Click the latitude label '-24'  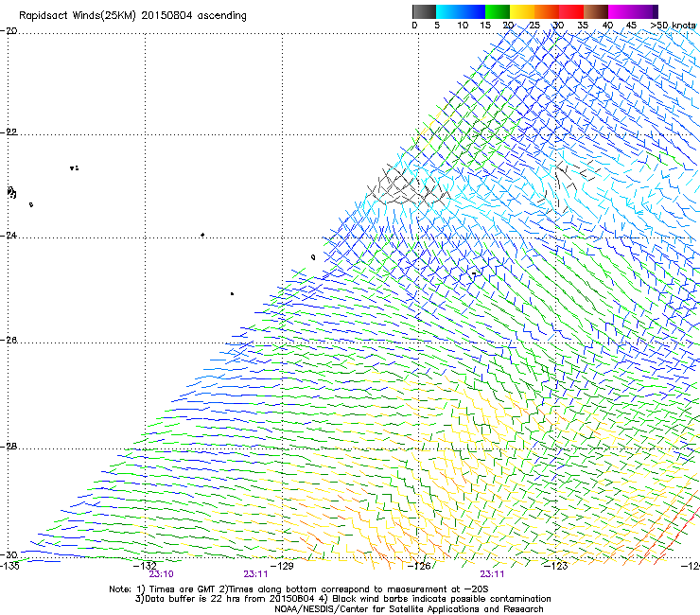point(9,236)
